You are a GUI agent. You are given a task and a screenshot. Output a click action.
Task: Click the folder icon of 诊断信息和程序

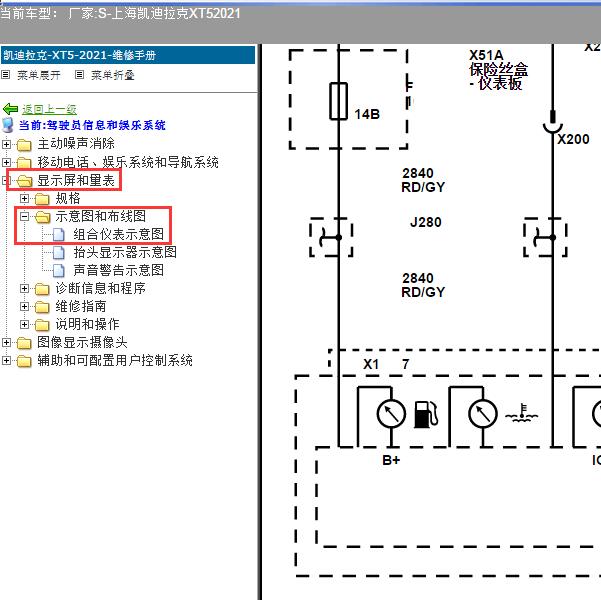[x=42, y=289]
